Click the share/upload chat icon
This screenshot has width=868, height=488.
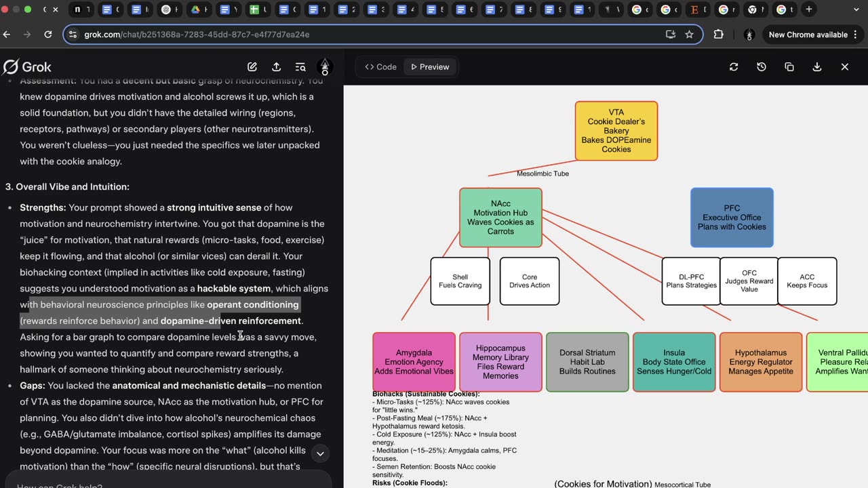tap(276, 67)
